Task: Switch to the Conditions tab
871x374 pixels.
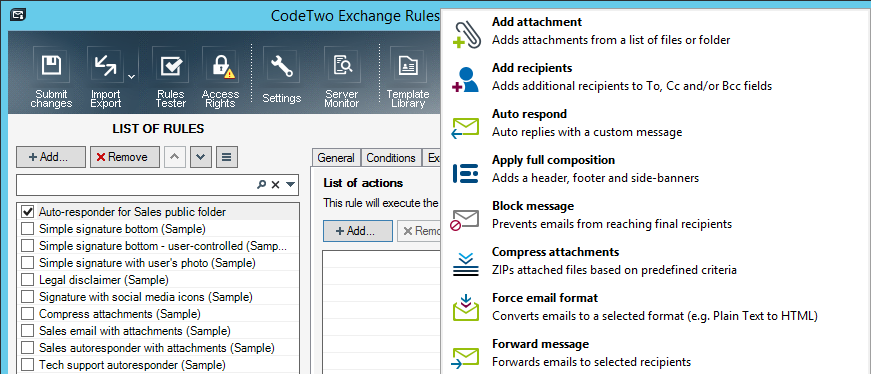Action: tap(391, 158)
